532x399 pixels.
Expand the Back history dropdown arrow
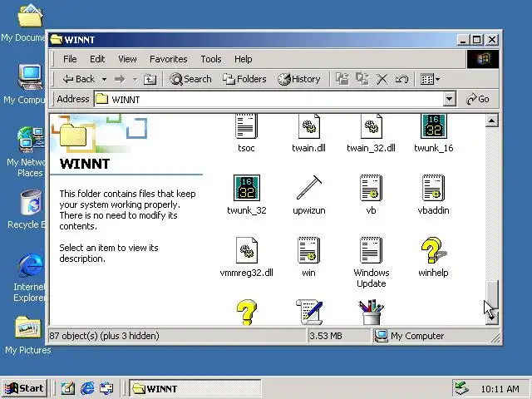point(104,80)
